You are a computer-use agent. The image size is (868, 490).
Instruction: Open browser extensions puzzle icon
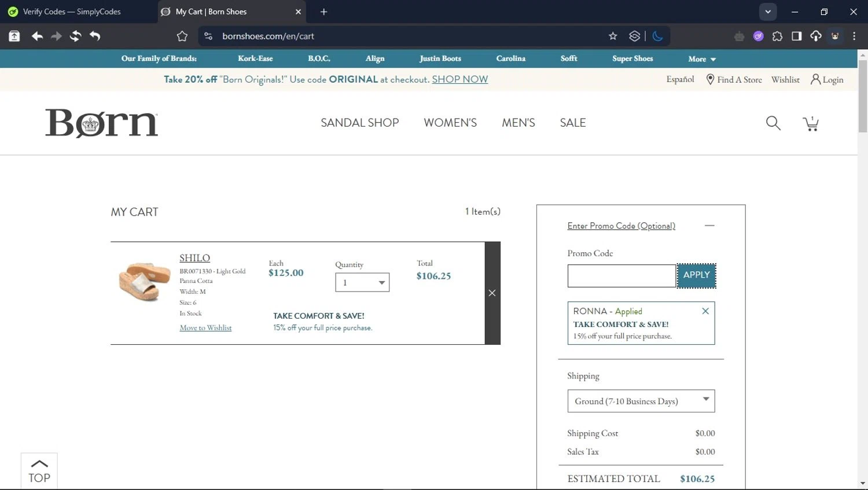777,36
